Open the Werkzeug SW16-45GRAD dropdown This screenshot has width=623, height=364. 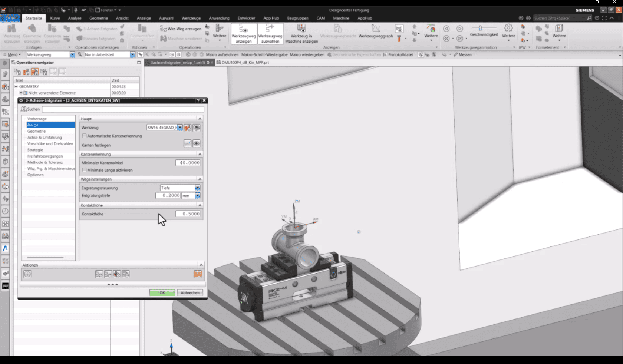coord(180,128)
